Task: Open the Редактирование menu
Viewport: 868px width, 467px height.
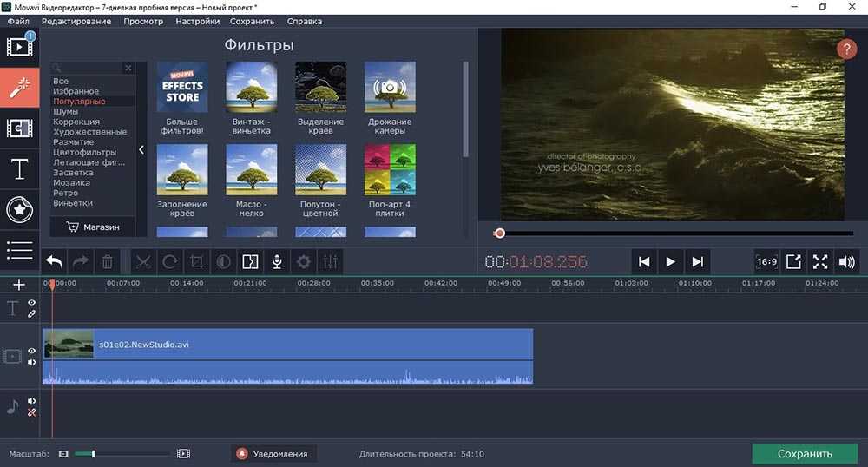Action: pyautogui.click(x=76, y=21)
